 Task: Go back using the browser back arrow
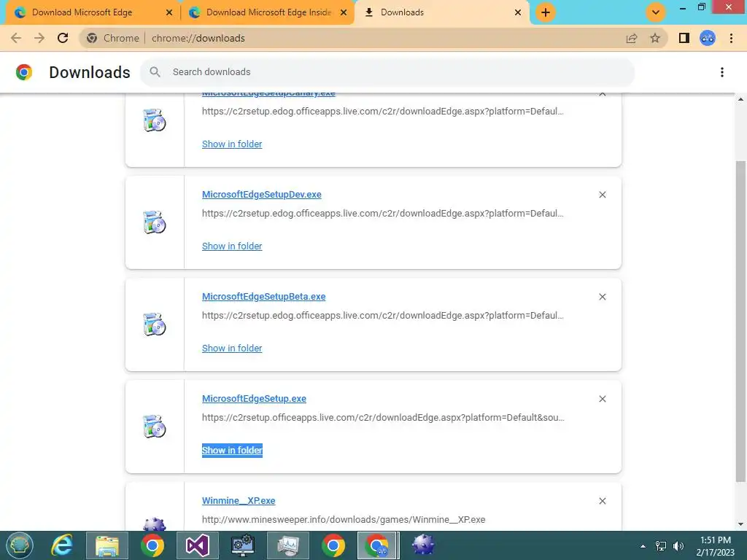pos(16,38)
